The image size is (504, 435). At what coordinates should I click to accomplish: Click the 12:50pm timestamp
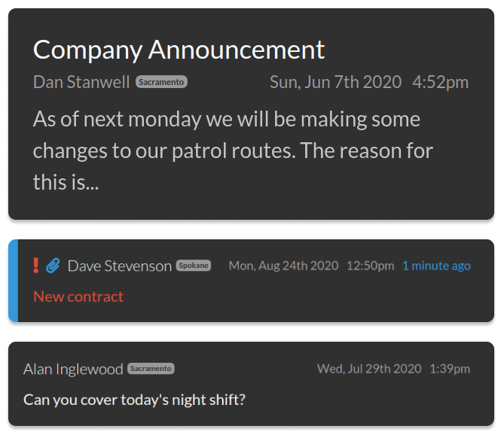tap(370, 266)
